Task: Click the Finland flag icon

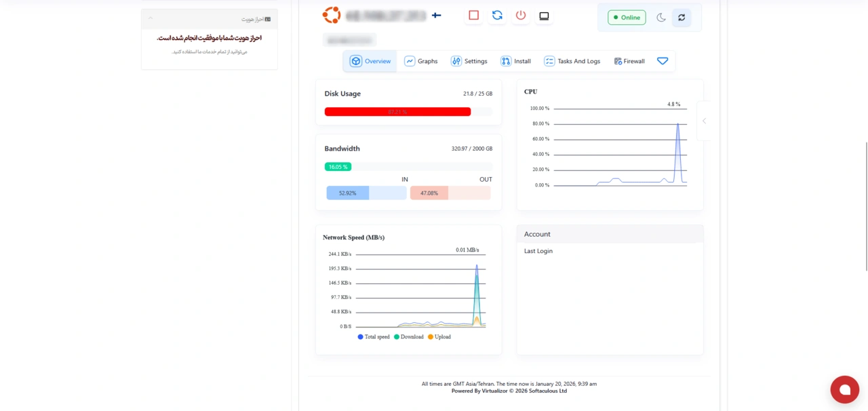Action: pyautogui.click(x=436, y=15)
